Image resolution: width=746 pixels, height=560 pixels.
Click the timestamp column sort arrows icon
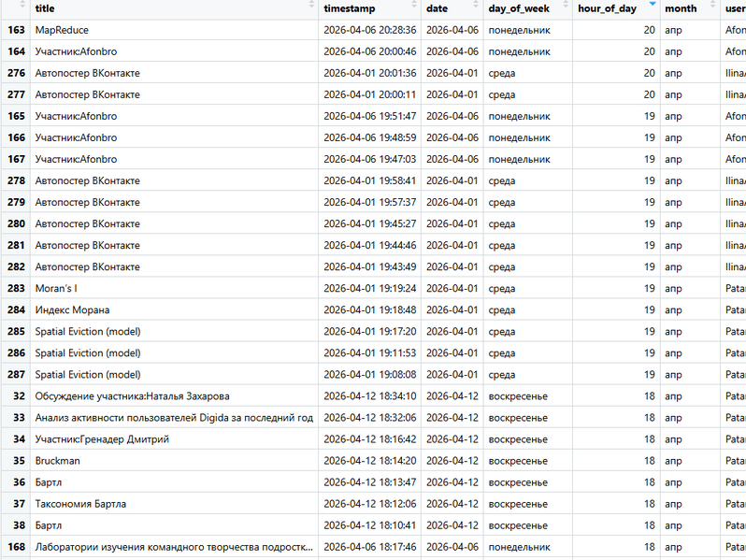[x=414, y=8]
